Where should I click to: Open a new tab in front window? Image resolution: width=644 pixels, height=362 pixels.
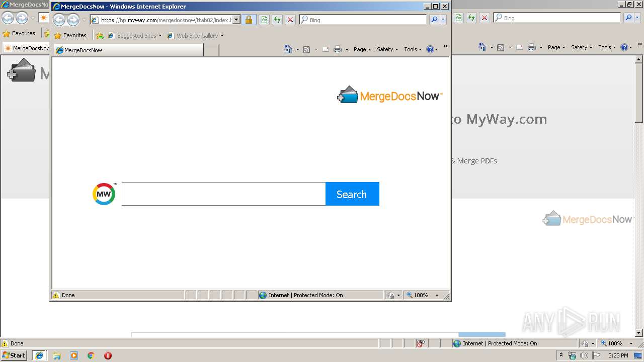pyautogui.click(x=211, y=50)
